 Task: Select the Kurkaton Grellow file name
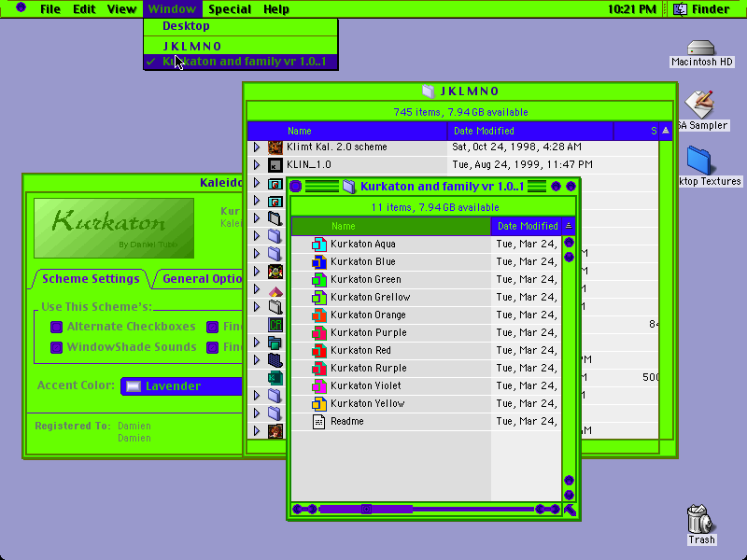coord(370,297)
